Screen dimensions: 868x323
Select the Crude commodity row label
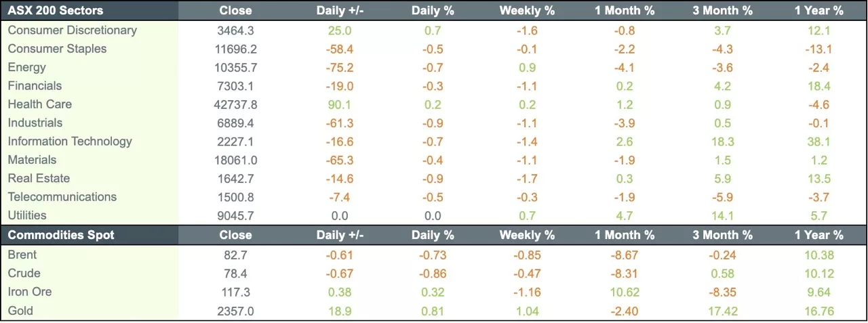[x=24, y=274]
